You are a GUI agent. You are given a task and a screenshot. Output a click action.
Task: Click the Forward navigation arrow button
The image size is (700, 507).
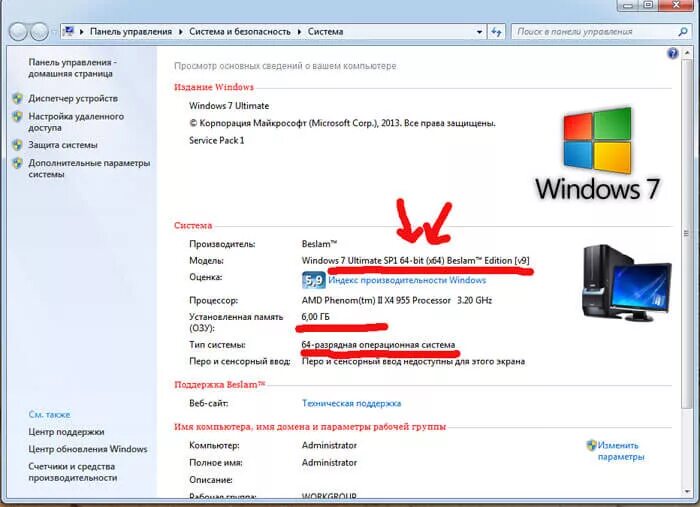point(39,32)
